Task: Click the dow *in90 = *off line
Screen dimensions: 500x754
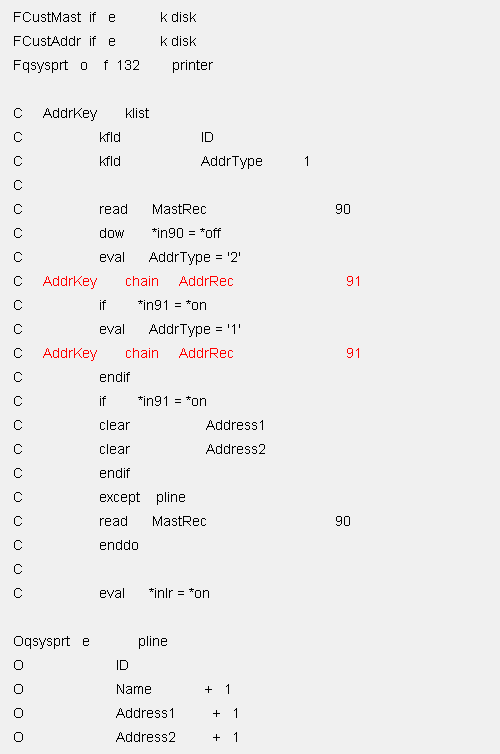Action: (x=117, y=233)
